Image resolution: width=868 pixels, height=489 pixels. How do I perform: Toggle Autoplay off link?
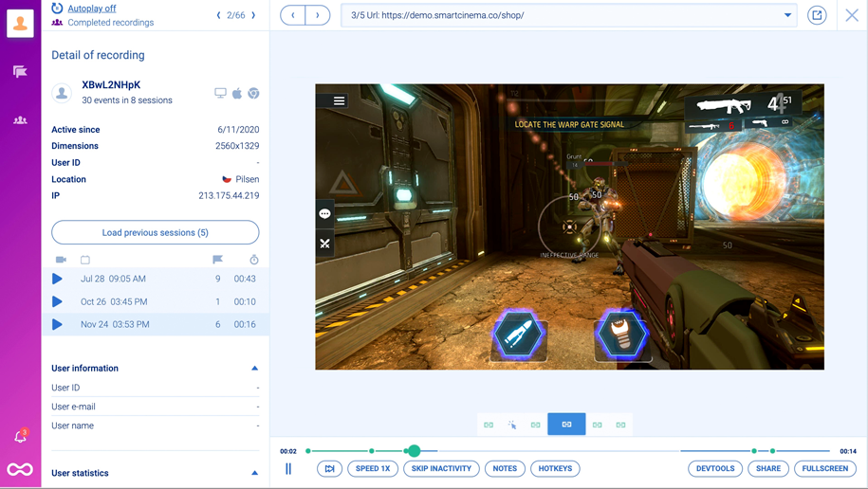point(92,9)
